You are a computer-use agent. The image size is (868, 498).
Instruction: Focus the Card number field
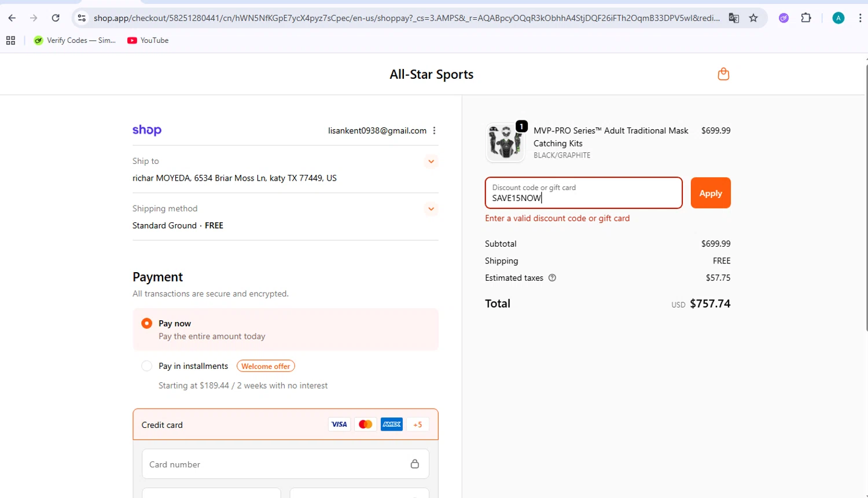click(x=285, y=464)
